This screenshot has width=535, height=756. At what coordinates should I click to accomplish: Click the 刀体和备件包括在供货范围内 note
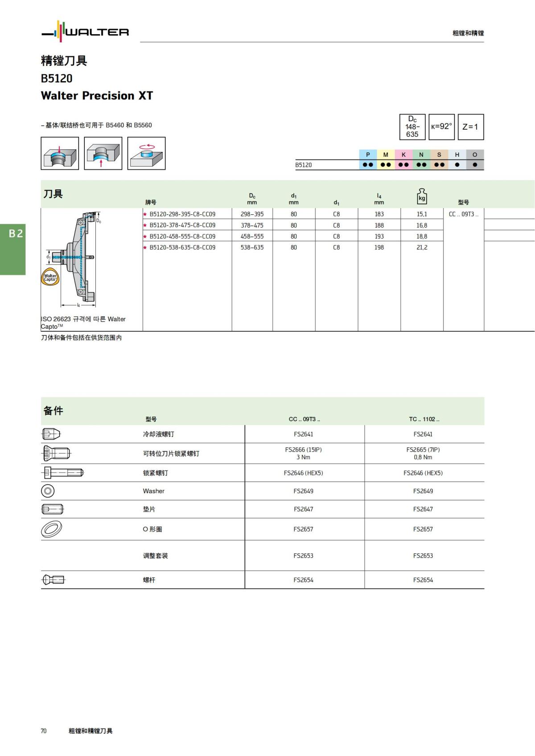[81, 338]
